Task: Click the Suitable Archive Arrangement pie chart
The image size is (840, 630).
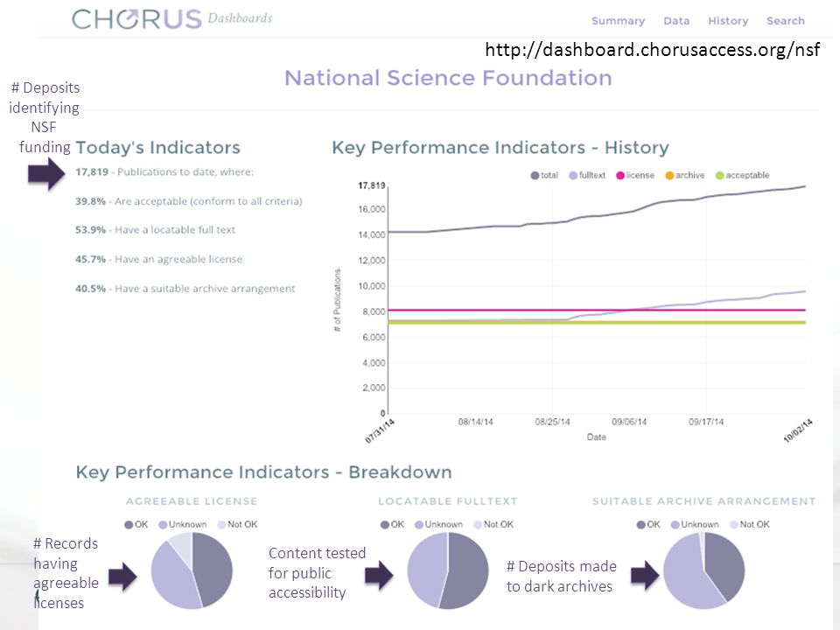Action: click(x=703, y=570)
